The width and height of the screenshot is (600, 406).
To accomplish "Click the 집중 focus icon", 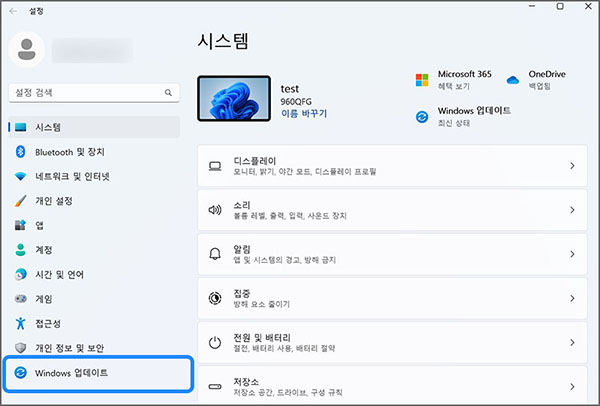I will pyautogui.click(x=215, y=298).
